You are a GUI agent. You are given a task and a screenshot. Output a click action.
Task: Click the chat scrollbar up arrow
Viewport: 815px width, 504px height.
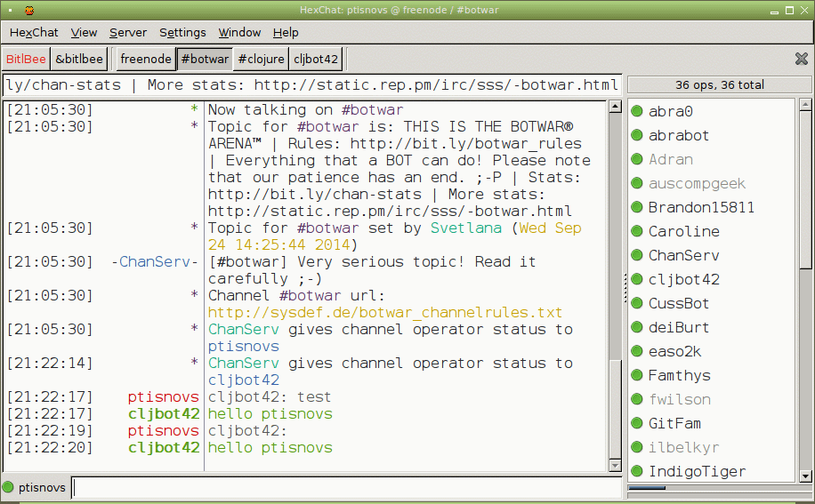coord(615,107)
